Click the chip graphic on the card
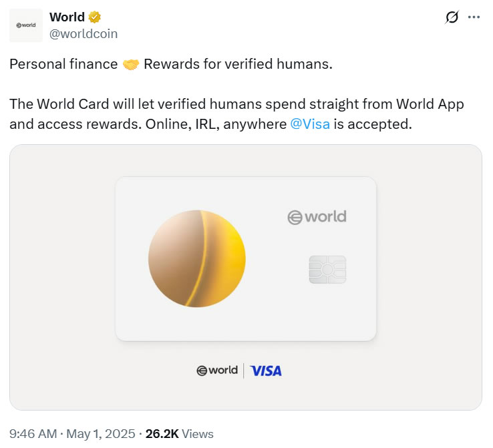 coord(327,270)
